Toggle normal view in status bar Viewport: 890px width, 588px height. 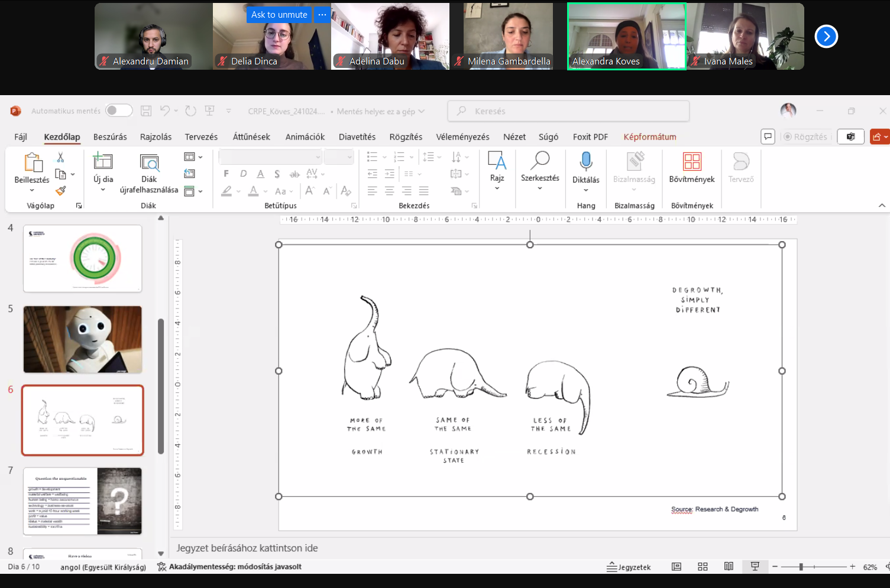click(677, 567)
